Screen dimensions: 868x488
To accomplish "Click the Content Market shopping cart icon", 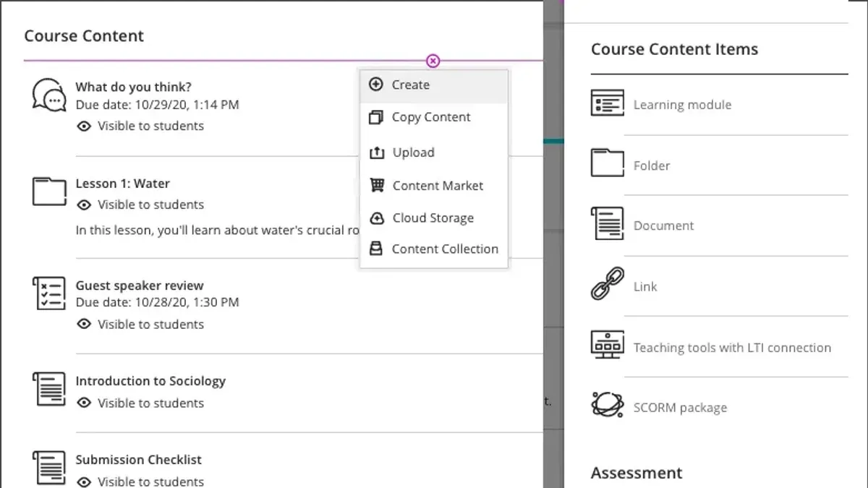I will point(376,185).
